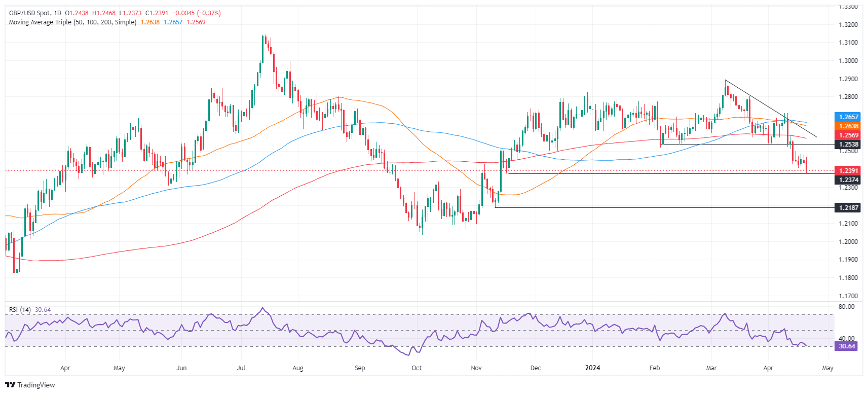Click the Jul label on time axis
The image size is (868, 394).
tap(241, 368)
